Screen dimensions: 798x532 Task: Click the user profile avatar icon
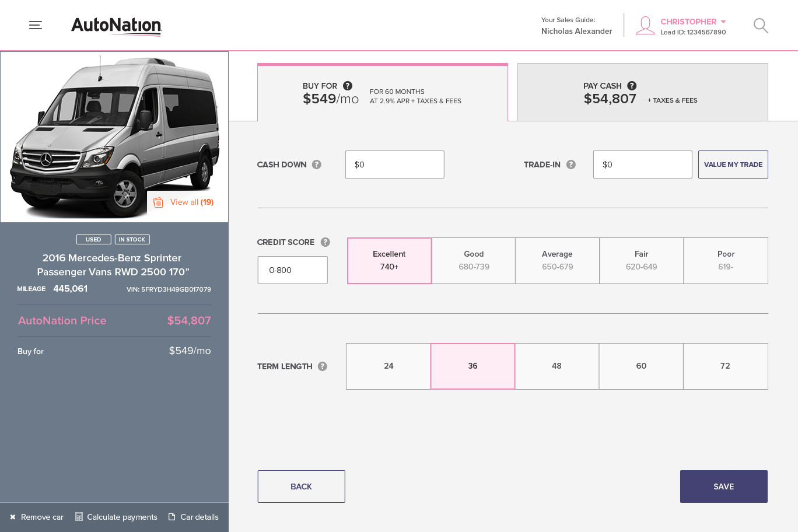point(645,26)
